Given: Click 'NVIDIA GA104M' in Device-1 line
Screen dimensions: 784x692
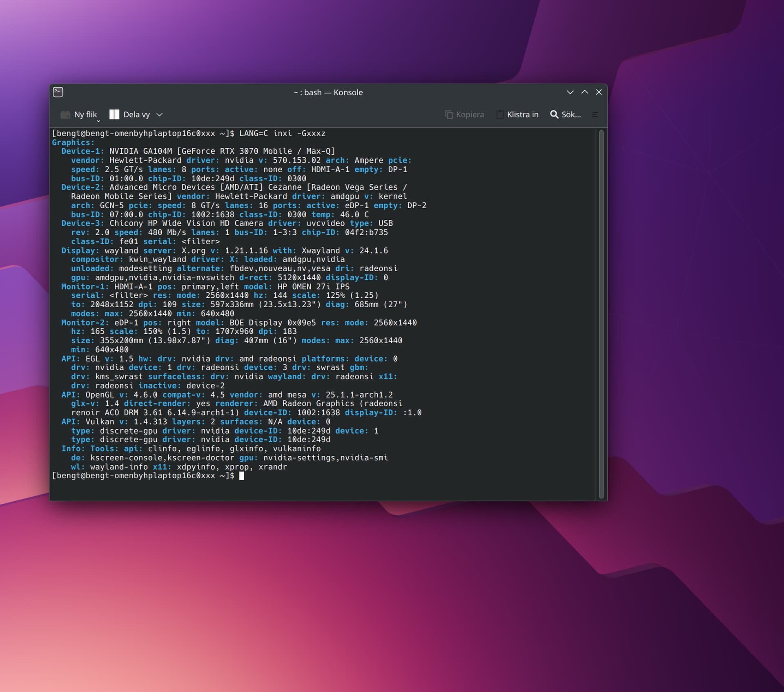Looking at the screenshot, I should (140, 152).
